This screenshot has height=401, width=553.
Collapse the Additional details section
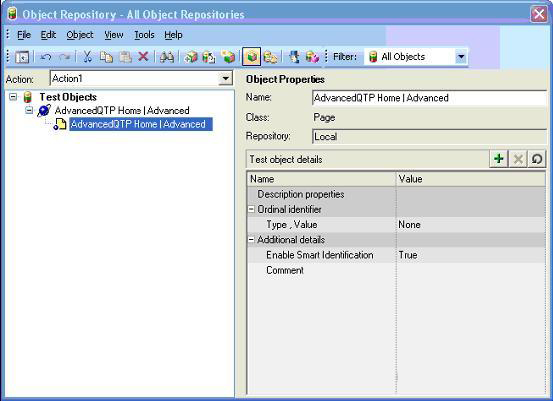point(251,239)
